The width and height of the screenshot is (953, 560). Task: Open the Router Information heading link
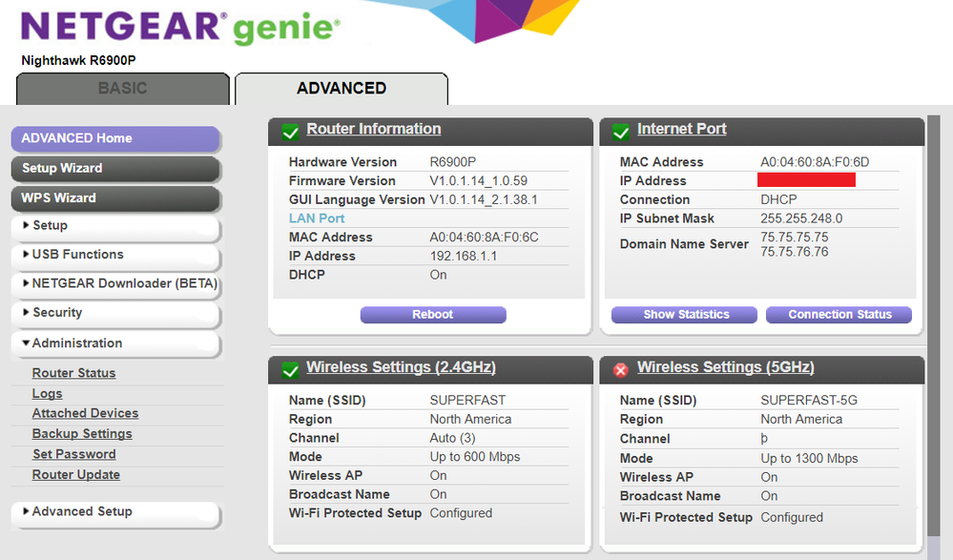(x=374, y=129)
